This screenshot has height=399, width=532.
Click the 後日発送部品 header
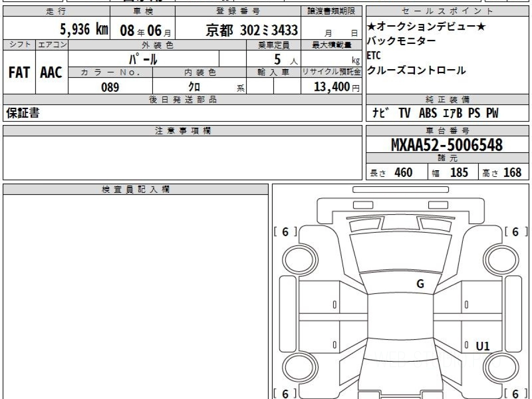[x=183, y=100]
